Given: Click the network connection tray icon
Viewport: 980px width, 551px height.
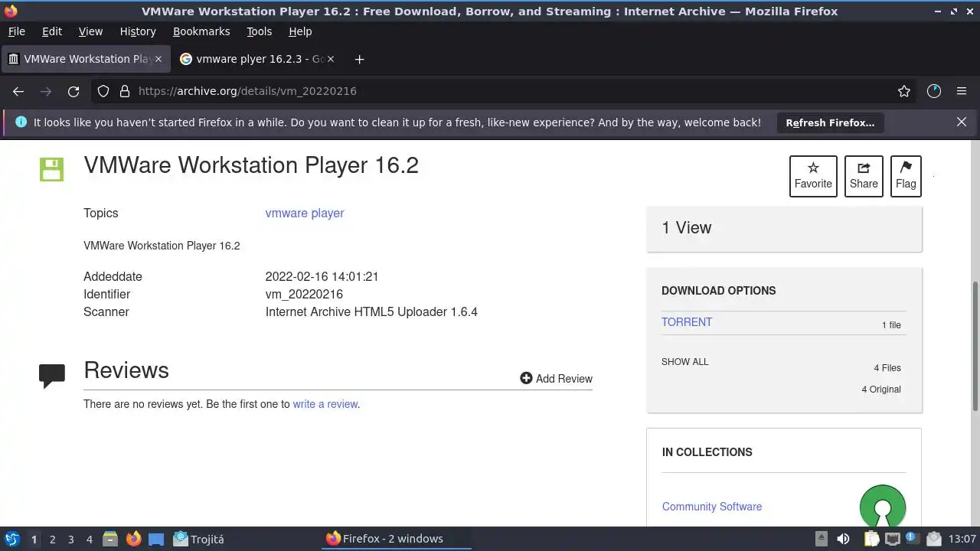Looking at the screenshot, I should tap(893, 539).
